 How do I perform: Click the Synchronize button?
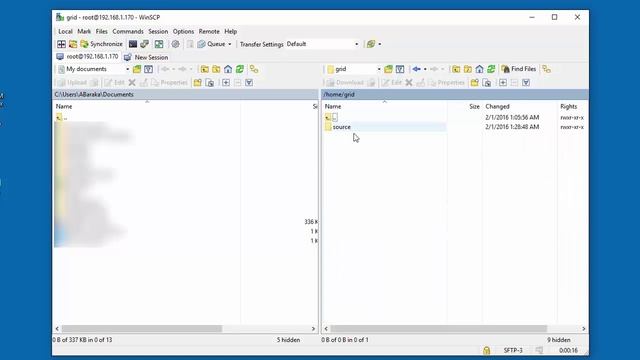(x=101, y=44)
